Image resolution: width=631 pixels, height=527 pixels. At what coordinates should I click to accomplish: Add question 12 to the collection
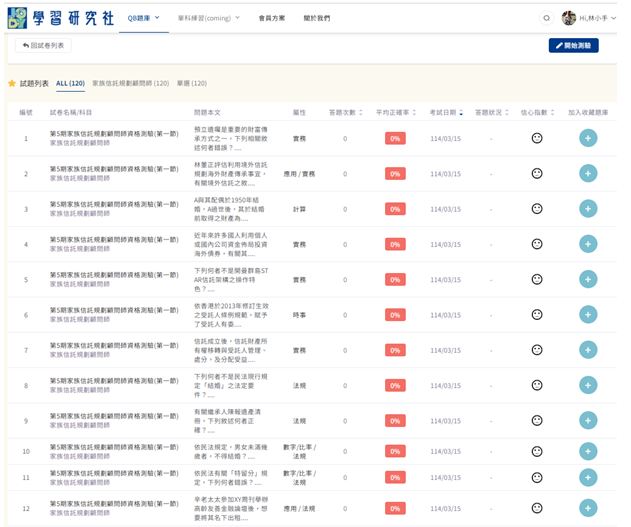point(587,508)
